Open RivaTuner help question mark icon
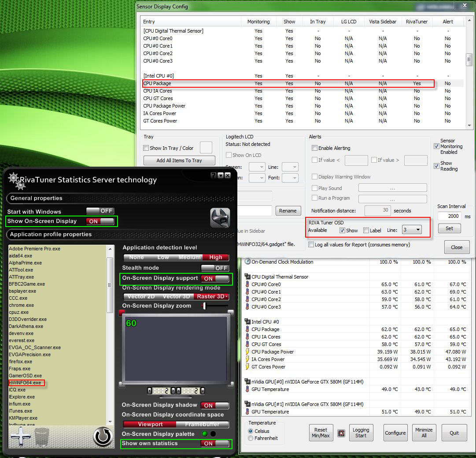Viewport: 476px width, 458px height. coord(214,175)
